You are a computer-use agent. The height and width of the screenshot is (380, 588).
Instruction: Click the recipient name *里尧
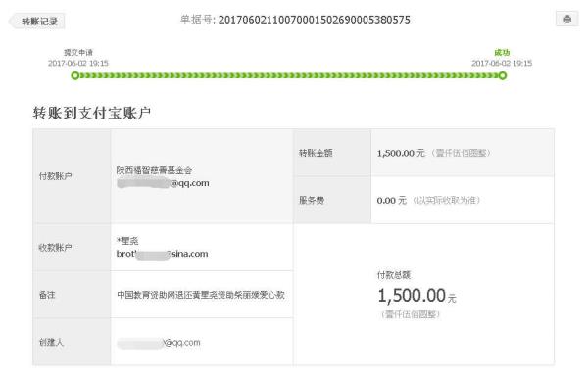(x=127, y=241)
